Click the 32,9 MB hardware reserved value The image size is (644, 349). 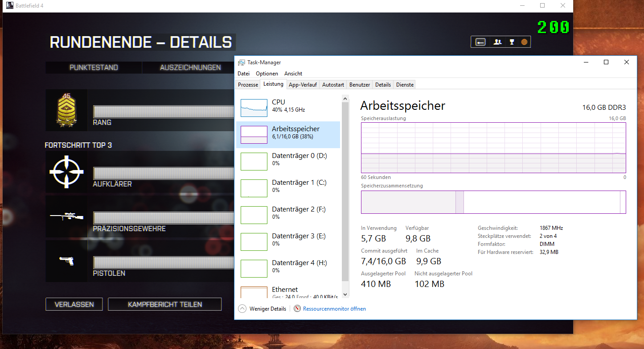(549, 252)
